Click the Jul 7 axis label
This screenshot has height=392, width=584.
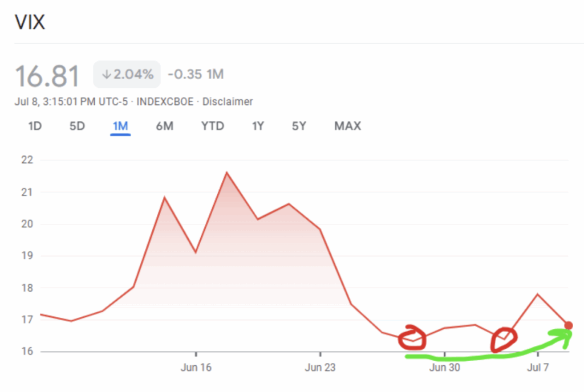(538, 367)
